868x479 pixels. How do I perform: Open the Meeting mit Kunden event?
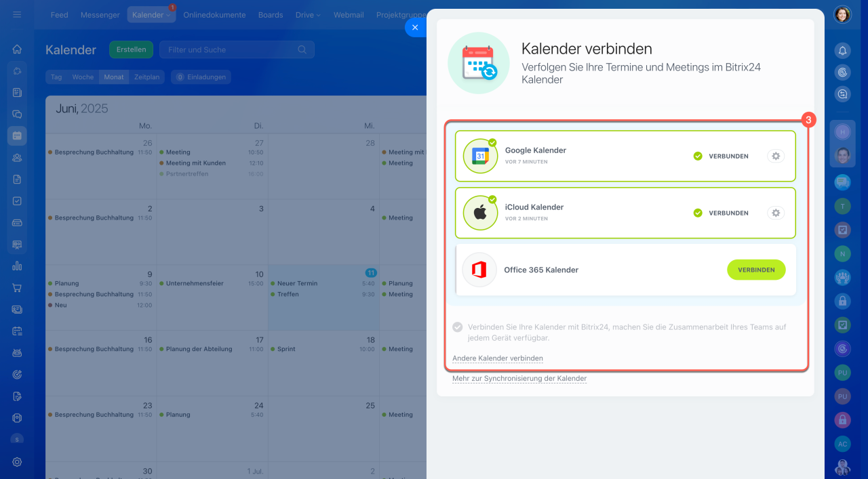pos(212,163)
